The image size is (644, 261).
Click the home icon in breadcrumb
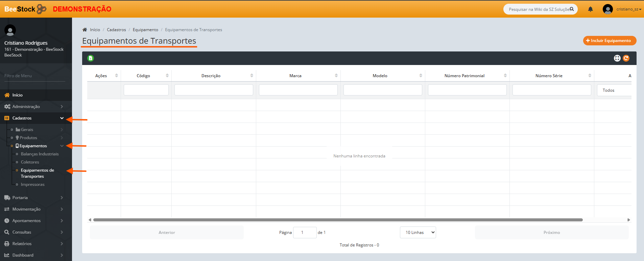pos(85,30)
